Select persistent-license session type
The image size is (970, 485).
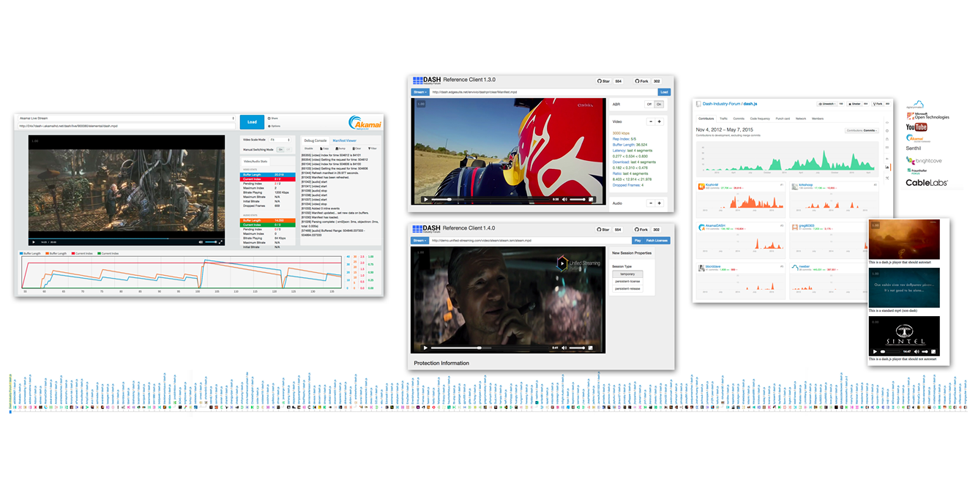[628, 281]
